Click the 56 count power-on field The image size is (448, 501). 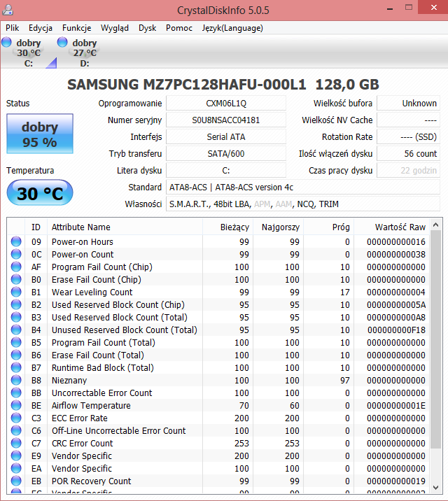tap(408, 154)
